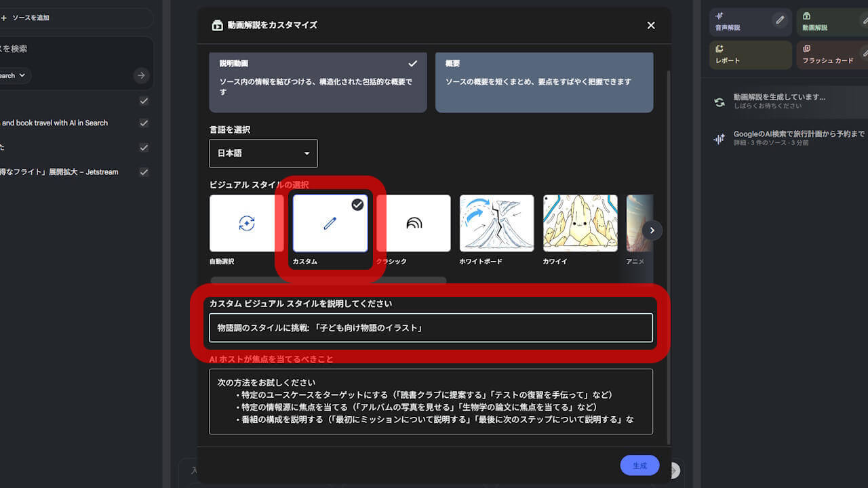Click the right chevron to reveal more visual styles
The height and width of the screenshot is (488, 868).
[651, 230]
